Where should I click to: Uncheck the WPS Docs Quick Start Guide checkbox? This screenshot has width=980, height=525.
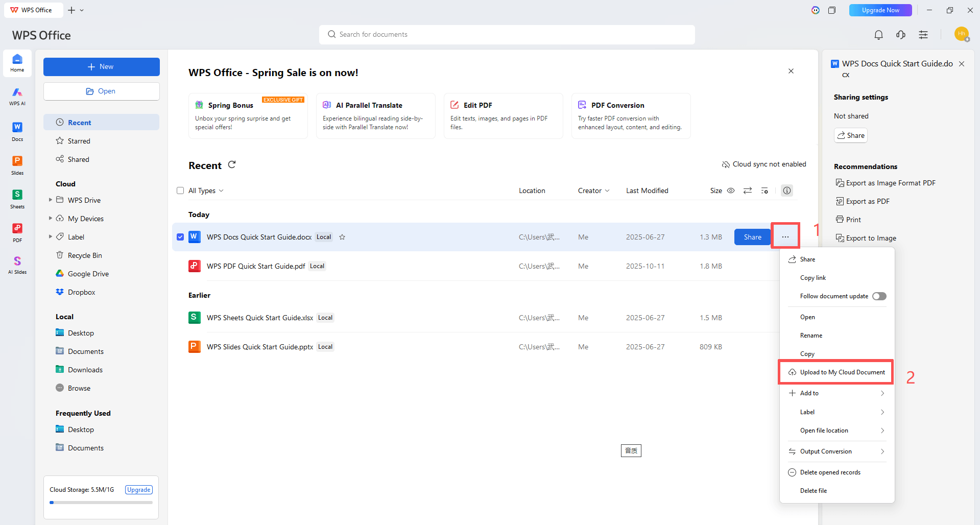tap(180, 237)
